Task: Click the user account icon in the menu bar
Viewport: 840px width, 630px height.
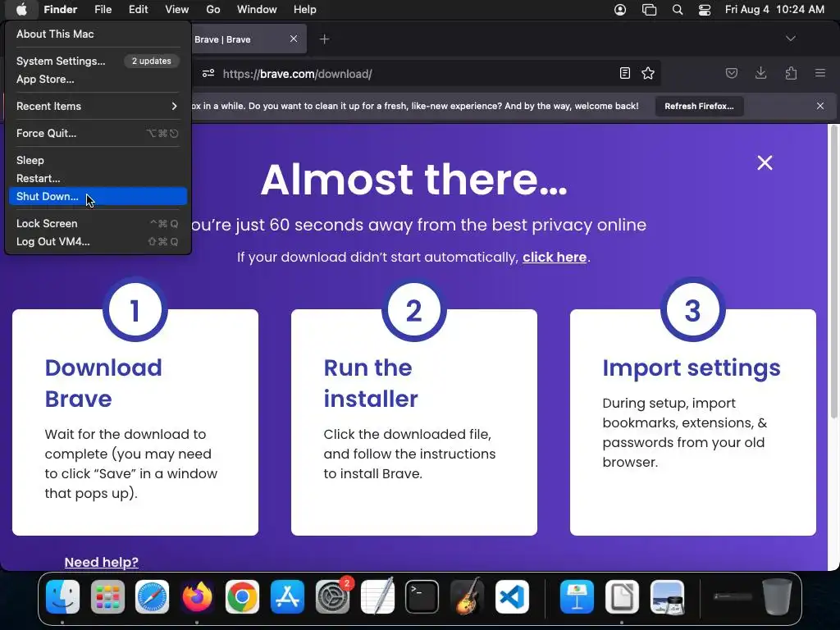Action: (x=620, y=10)
